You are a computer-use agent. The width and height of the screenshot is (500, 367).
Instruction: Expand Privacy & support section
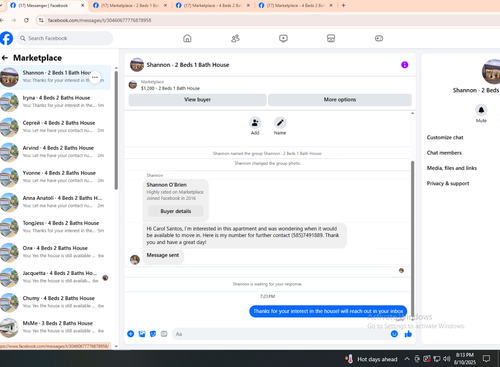448,183
